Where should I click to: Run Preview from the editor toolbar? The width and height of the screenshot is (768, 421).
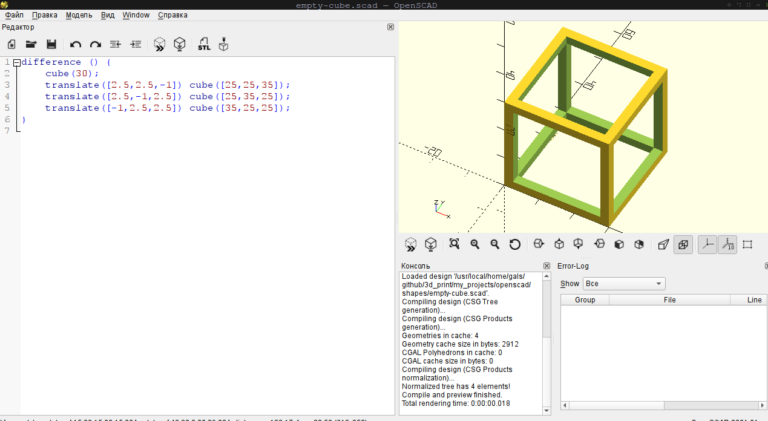tap(160, 45)
